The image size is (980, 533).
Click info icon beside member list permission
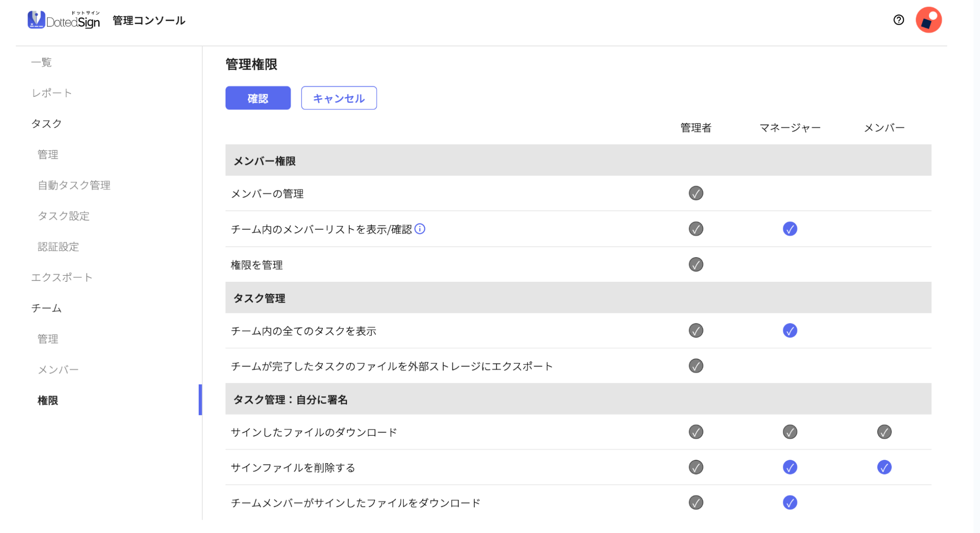tap(420, 229)
